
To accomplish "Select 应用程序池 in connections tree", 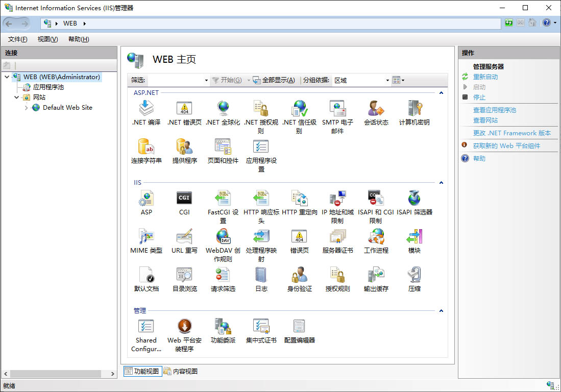I will [x=48, y=87].
